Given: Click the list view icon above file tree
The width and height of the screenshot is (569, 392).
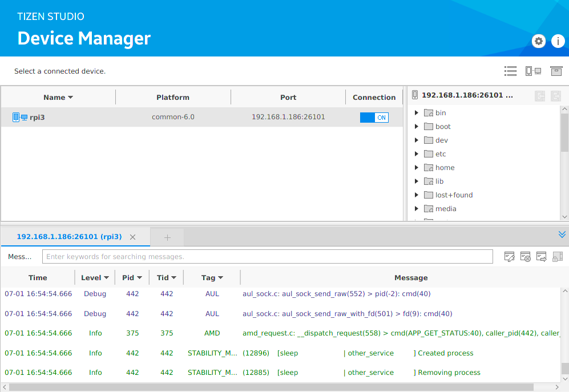Looking at the screenshot, I should [x=510, y=71].
